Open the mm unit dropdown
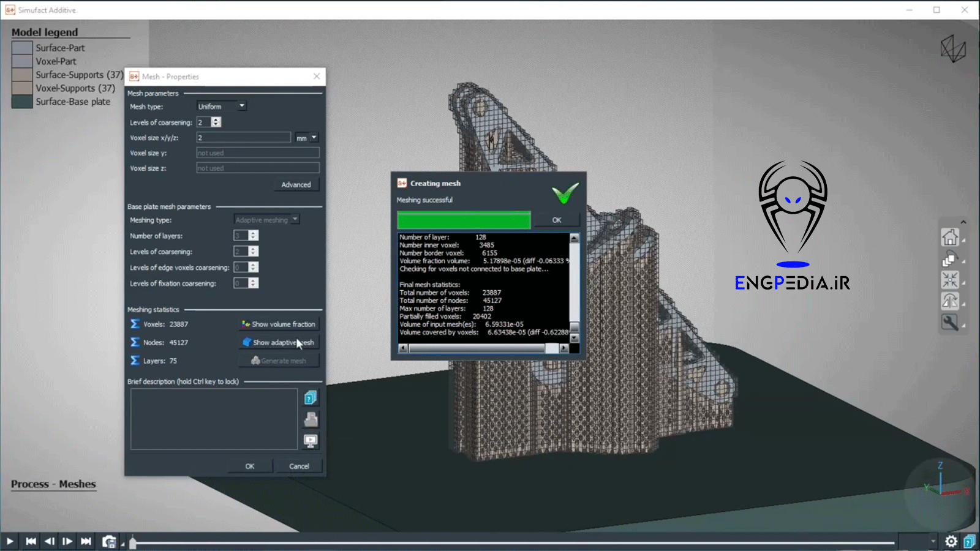980x551 pixels. 306,138
